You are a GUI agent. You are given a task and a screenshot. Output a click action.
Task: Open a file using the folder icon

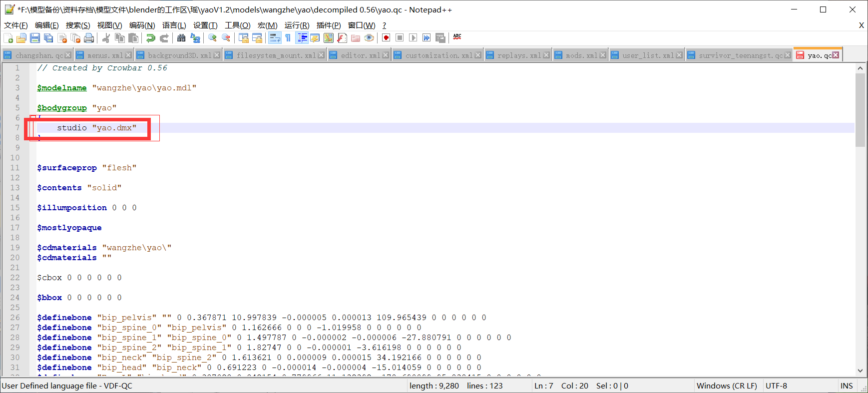click(21, 38)
